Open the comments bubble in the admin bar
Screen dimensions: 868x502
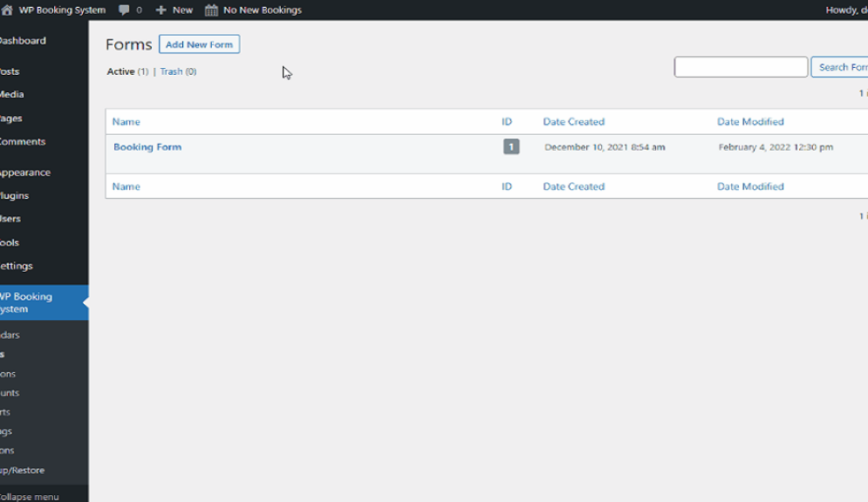pos(124,10)
